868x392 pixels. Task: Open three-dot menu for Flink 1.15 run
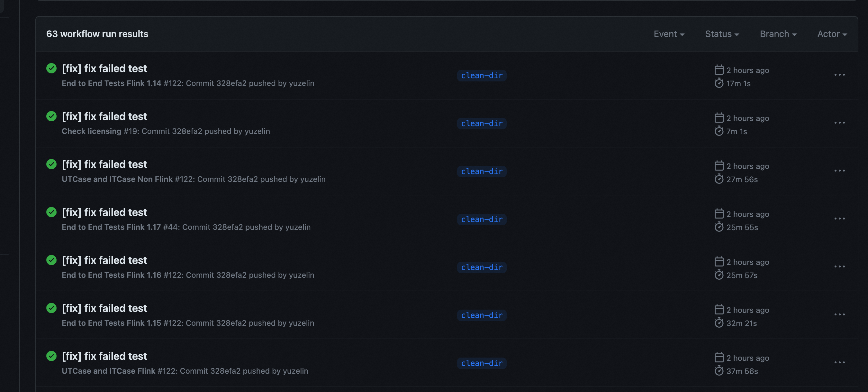tap(839, 315)
